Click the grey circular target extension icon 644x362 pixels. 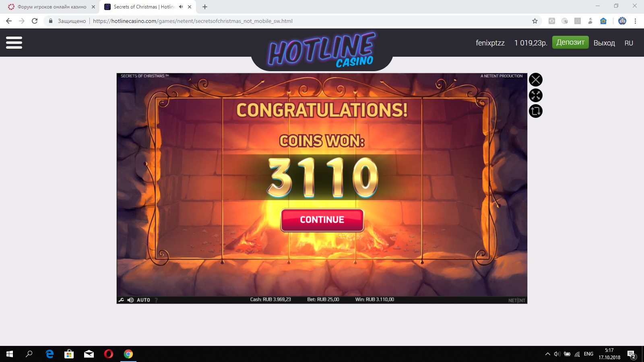coord(578,21)
